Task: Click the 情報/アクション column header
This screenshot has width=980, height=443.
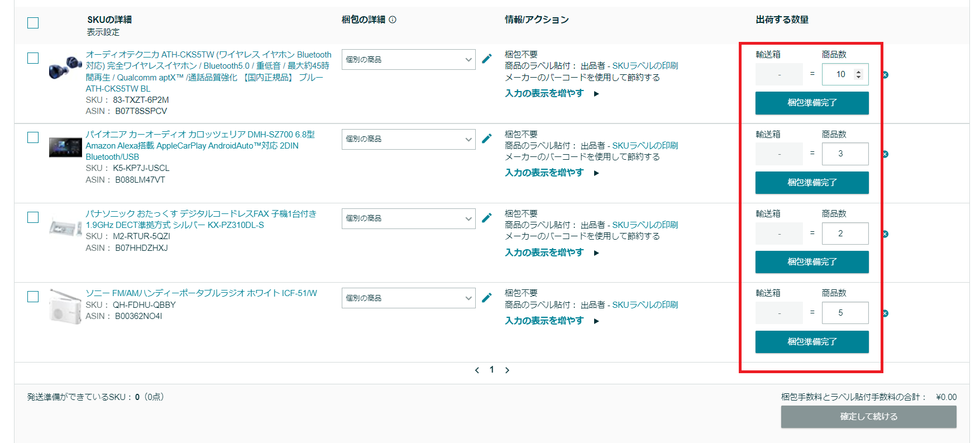Action: pos(537,20)
